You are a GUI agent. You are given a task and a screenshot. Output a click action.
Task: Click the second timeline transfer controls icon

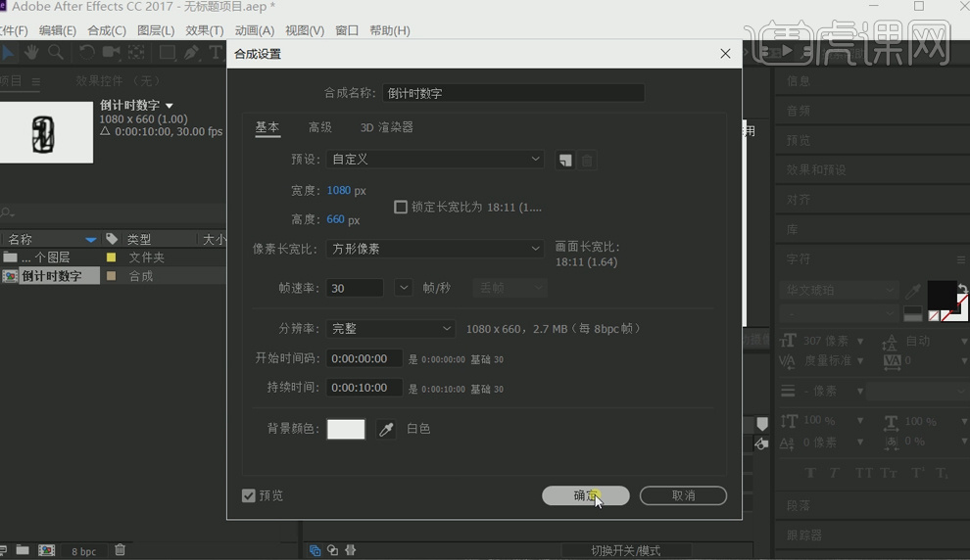coord(333,549)
